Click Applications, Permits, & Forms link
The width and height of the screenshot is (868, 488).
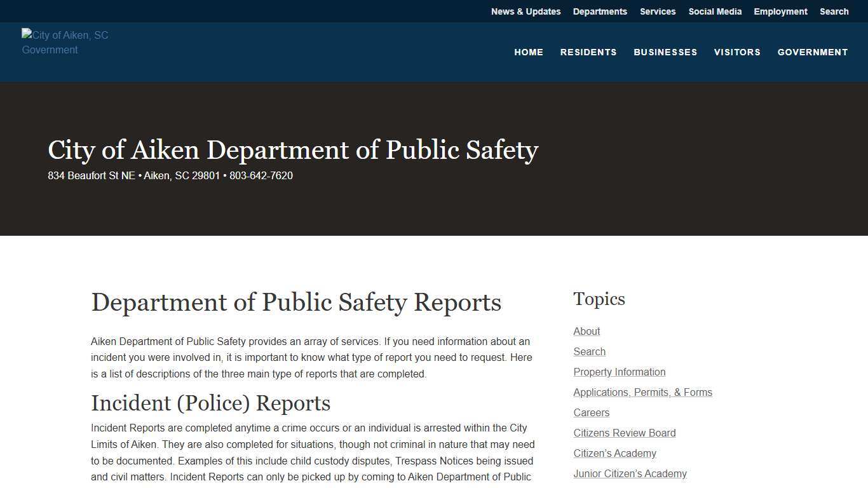642,392
